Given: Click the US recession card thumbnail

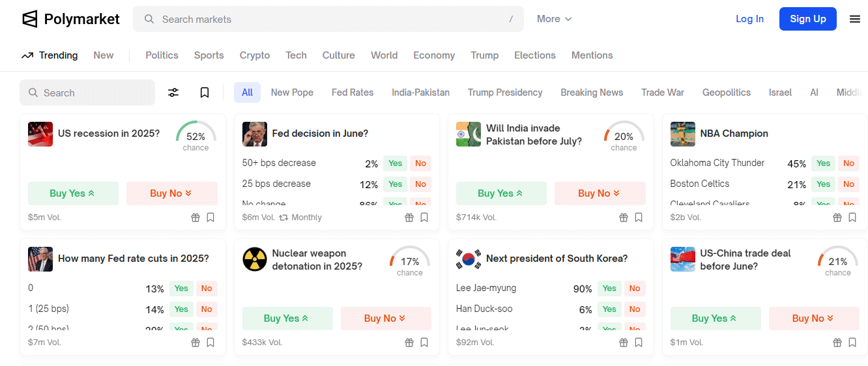Looking at the screenshot, I should coord(40,134).
